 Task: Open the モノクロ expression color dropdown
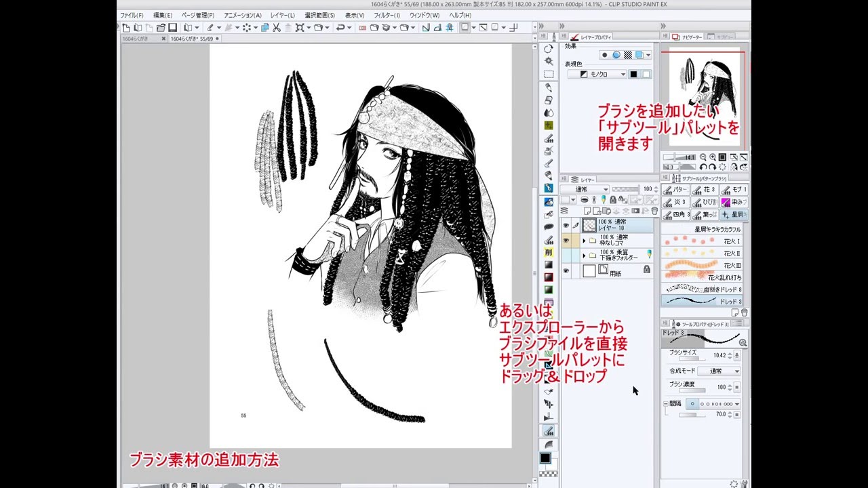click(597, 75)
